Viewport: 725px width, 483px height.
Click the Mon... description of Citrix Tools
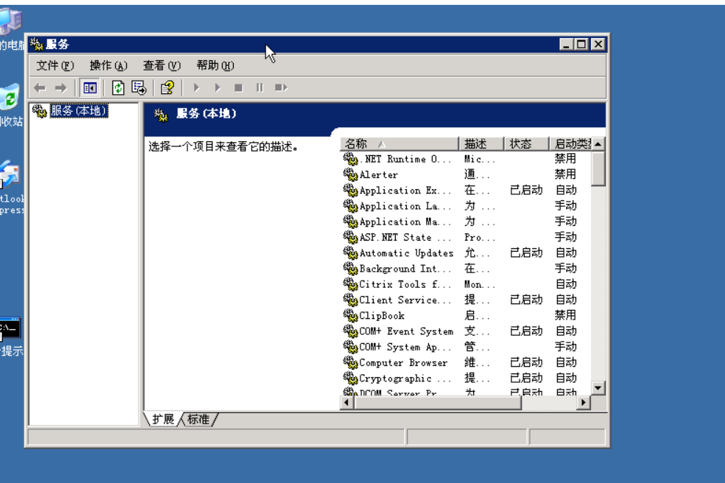479,285
